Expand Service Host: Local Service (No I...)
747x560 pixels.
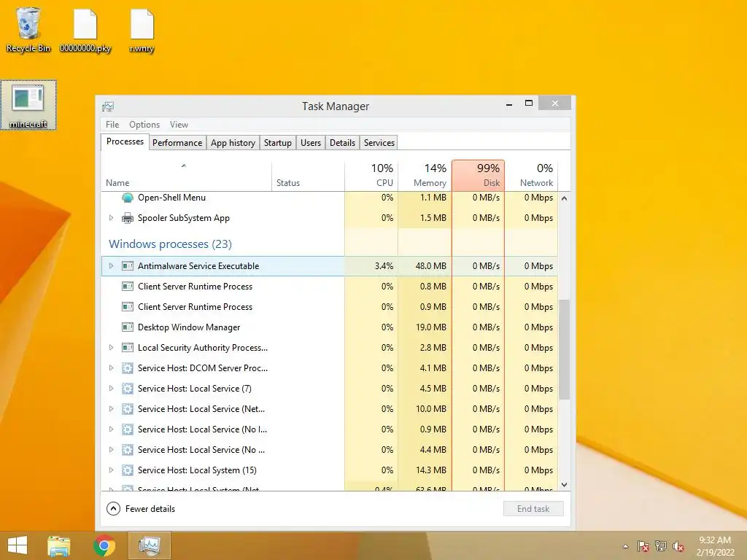tap(111, 429)
